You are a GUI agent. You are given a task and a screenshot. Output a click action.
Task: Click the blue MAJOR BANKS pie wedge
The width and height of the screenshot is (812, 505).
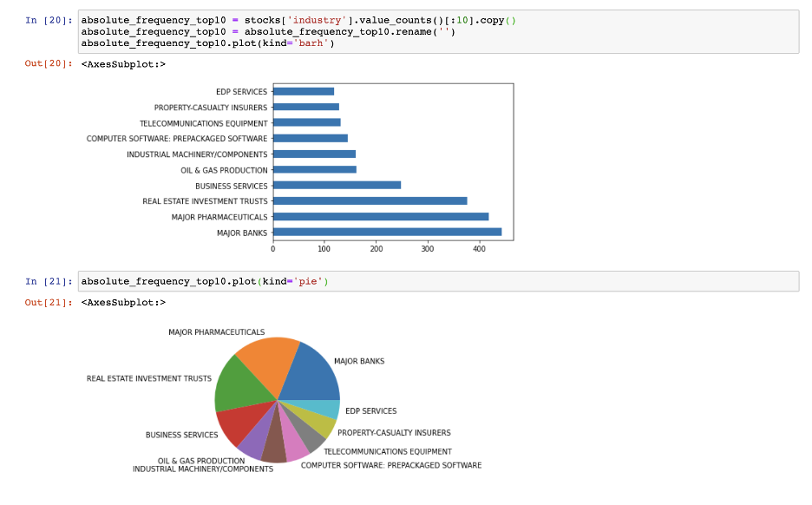pyautogui.click(x=308, y=373)
